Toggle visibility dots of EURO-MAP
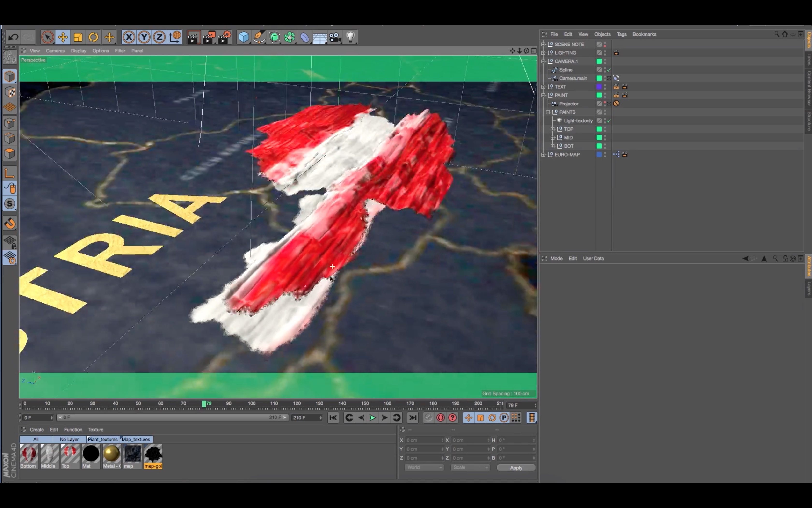 (605, 155)
